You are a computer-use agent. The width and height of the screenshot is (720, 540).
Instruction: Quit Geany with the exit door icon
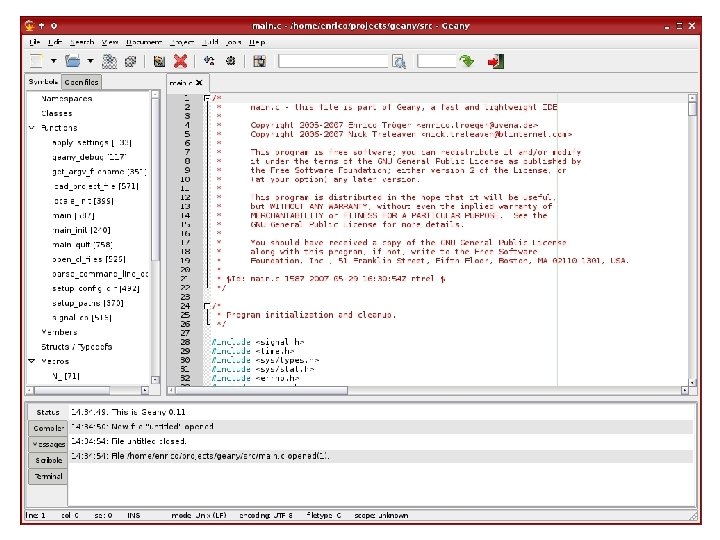(496, 61)
